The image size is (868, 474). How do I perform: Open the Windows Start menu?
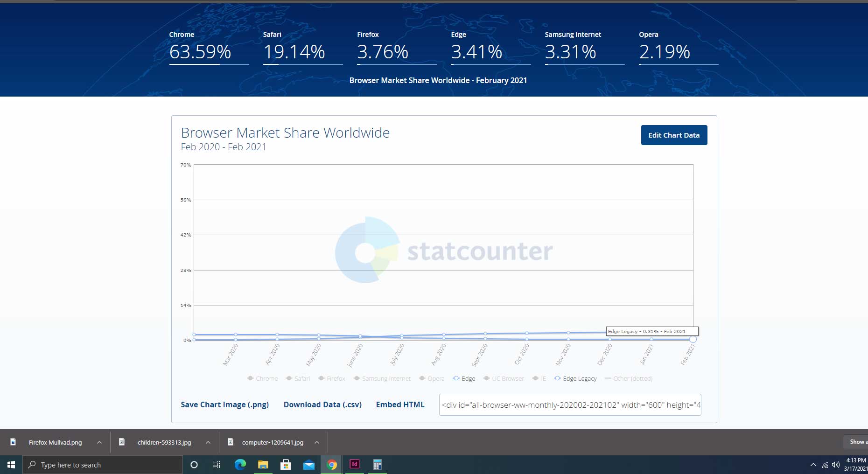11,465
